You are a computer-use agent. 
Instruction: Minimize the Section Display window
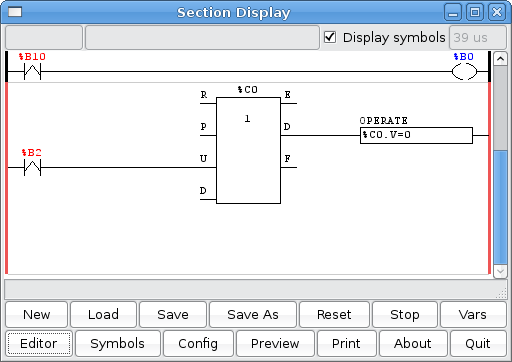pyautogui.click(x=453, y=12)
